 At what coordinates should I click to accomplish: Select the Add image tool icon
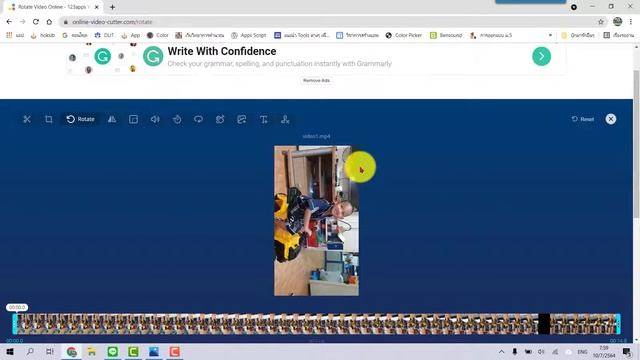pos(242,119)
